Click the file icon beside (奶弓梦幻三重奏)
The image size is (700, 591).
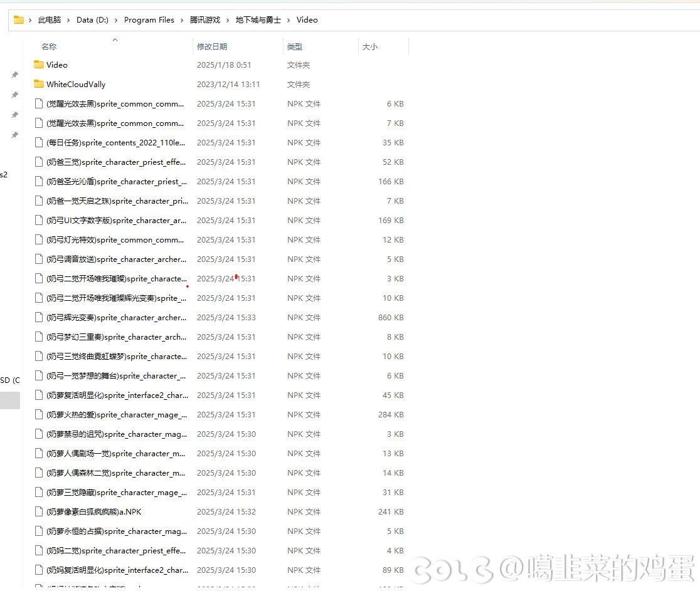click(39, 337)
